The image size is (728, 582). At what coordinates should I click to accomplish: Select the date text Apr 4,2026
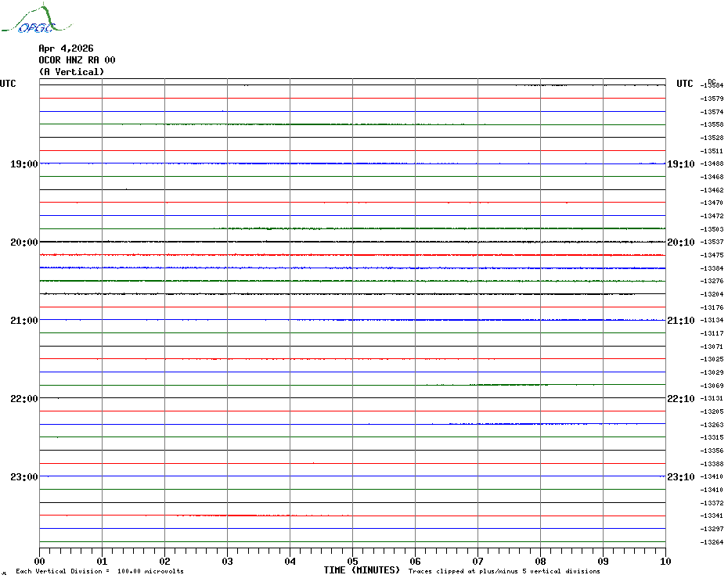(66, 48)
